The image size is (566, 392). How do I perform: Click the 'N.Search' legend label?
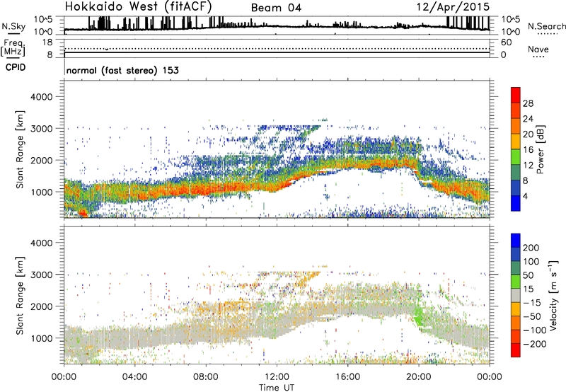click(x=546, y=26)
